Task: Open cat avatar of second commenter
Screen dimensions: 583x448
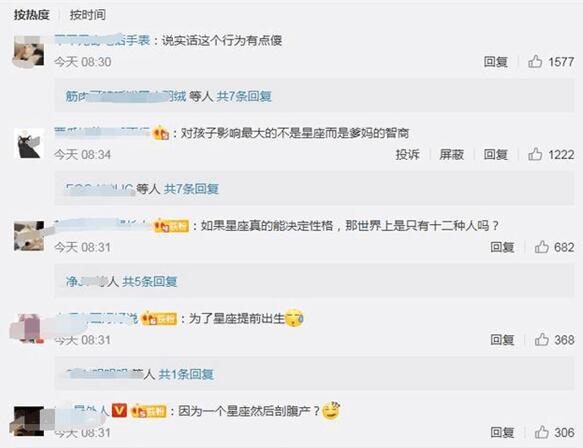Action: coord(29,144)
